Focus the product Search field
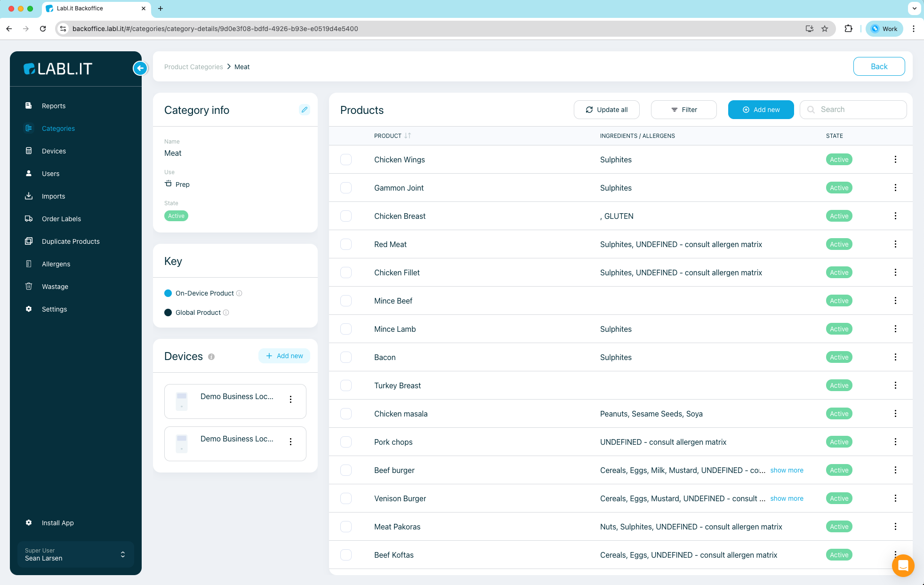Viewport: 924px width, 585px height. click(x=853, y=110)
